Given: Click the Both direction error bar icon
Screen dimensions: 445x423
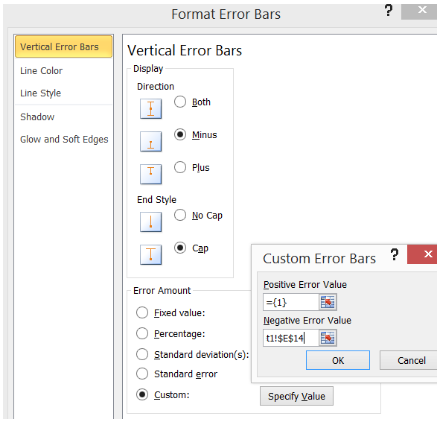Looking at the screenshot, I should click(151, 109).
